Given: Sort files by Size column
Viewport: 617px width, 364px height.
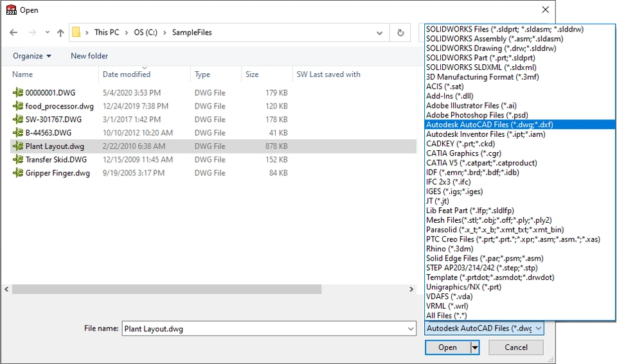Looking at the screenshot, I should pyautogui.click(x=252, y=74).
